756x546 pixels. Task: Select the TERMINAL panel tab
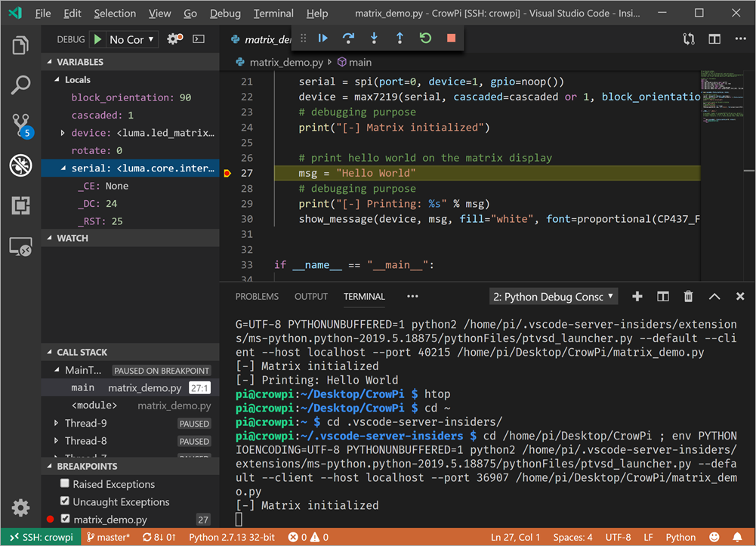[364, 296]
